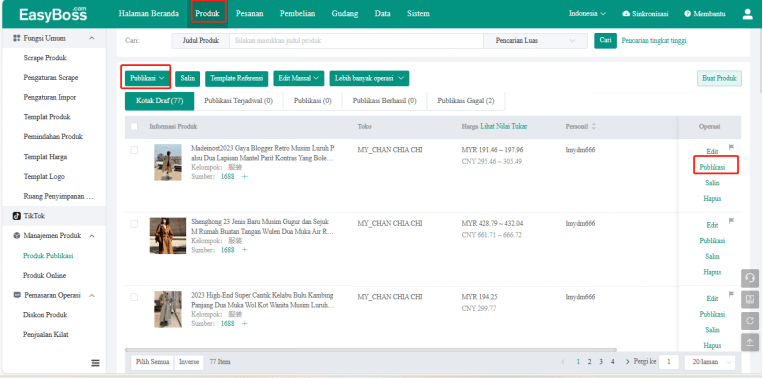Image resolution: width=763 pixels, height=378 pixels.
Task: Add source via plus icon in Madeinost2023 row
Action: click(x=245, y=177)
